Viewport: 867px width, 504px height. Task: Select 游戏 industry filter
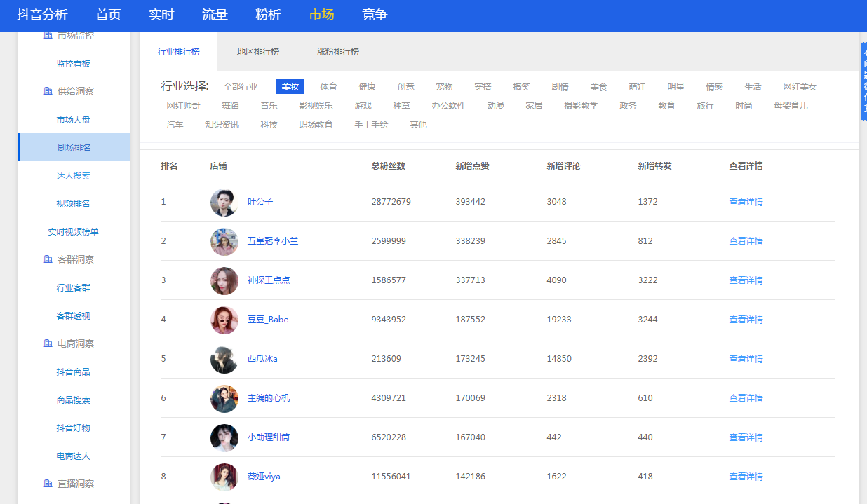pyautogui.click(x=363, y=106)
